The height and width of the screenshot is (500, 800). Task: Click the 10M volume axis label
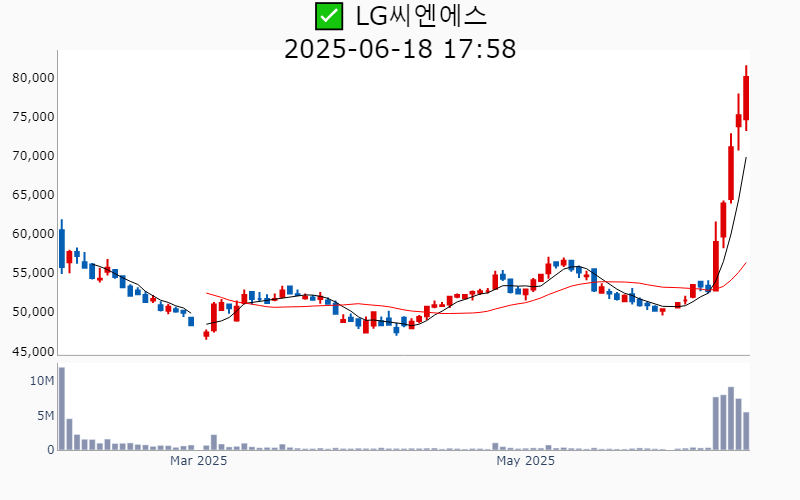tap(42, 381)
